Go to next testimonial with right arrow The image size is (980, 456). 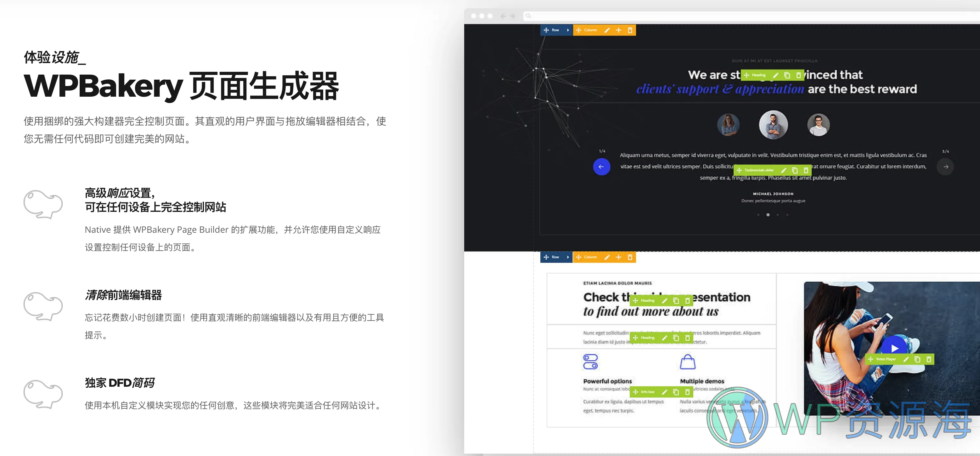[x=946, y=167]
